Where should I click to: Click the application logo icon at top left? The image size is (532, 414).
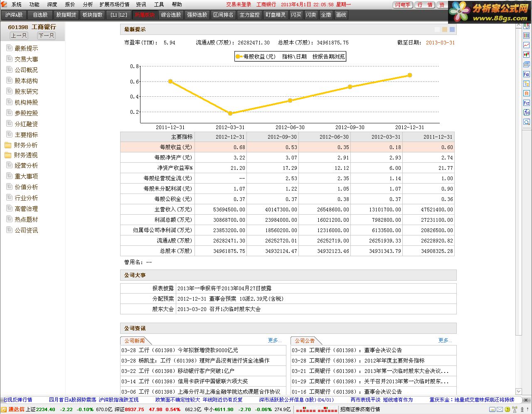coord(4,4)
